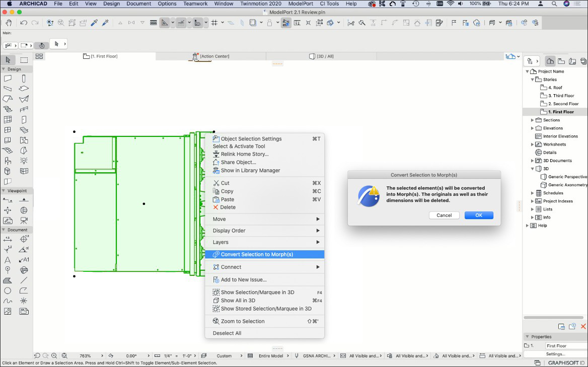The image size is (588, 367).
Task: Click the Undo arrow in the toolbar
Action: coord(24,23)
